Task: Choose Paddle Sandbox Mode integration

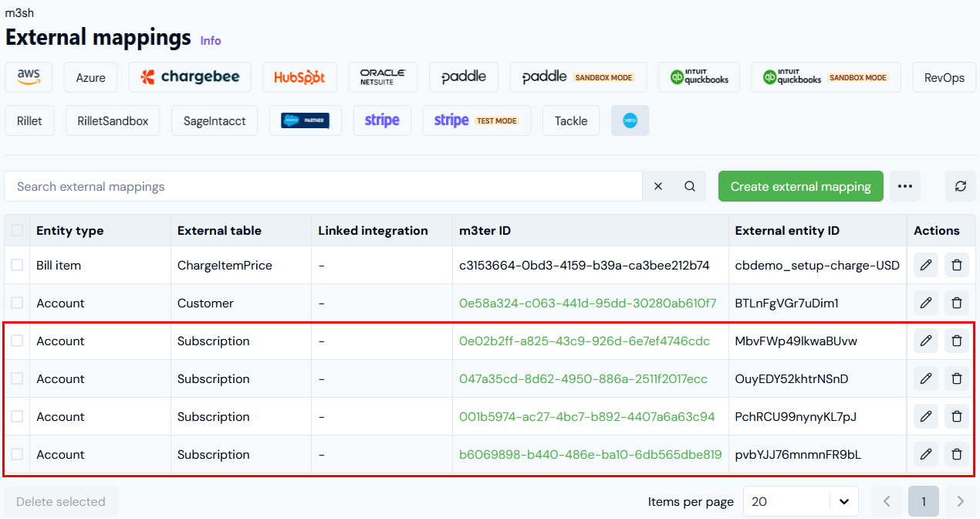Action: click(578, 77)
